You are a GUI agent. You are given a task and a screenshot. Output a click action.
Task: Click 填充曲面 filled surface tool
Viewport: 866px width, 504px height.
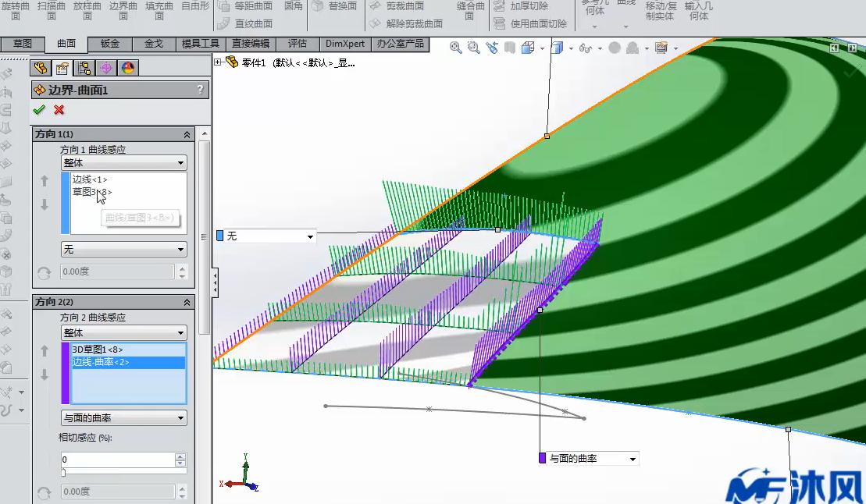[159, 10]
